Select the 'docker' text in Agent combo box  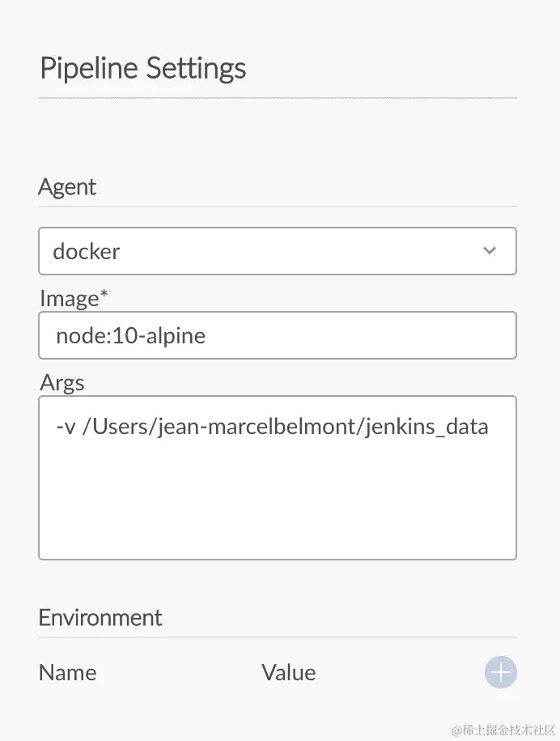[87, 252]
